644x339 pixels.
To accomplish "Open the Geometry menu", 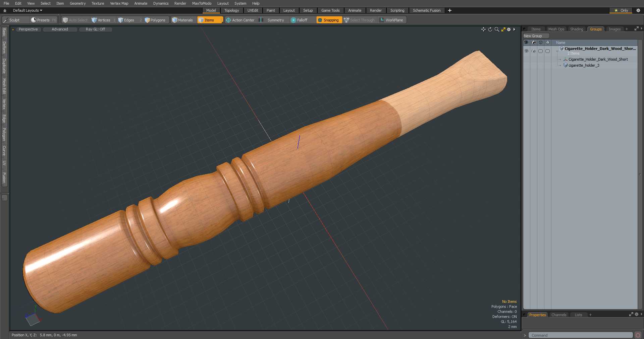I will coord(77,3).
